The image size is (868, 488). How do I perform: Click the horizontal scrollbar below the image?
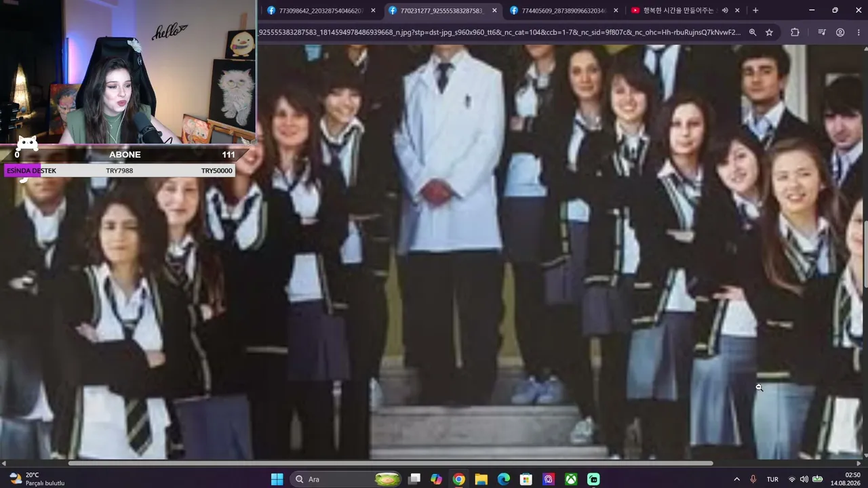tap(391, 464)
